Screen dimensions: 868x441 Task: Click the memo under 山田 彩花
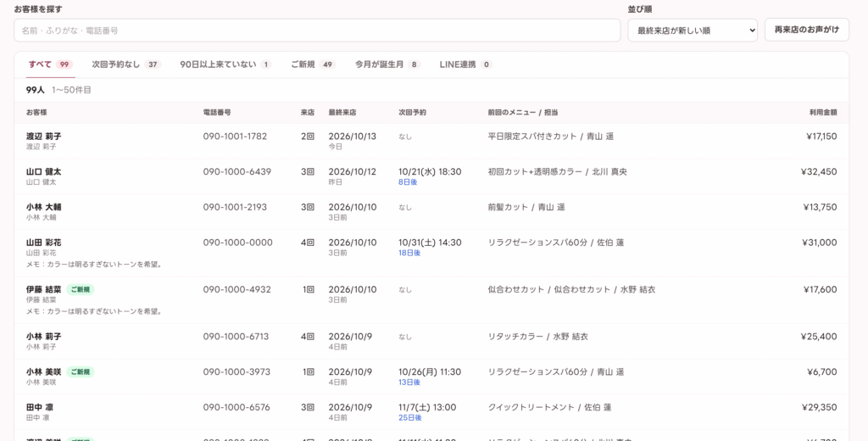94,265
